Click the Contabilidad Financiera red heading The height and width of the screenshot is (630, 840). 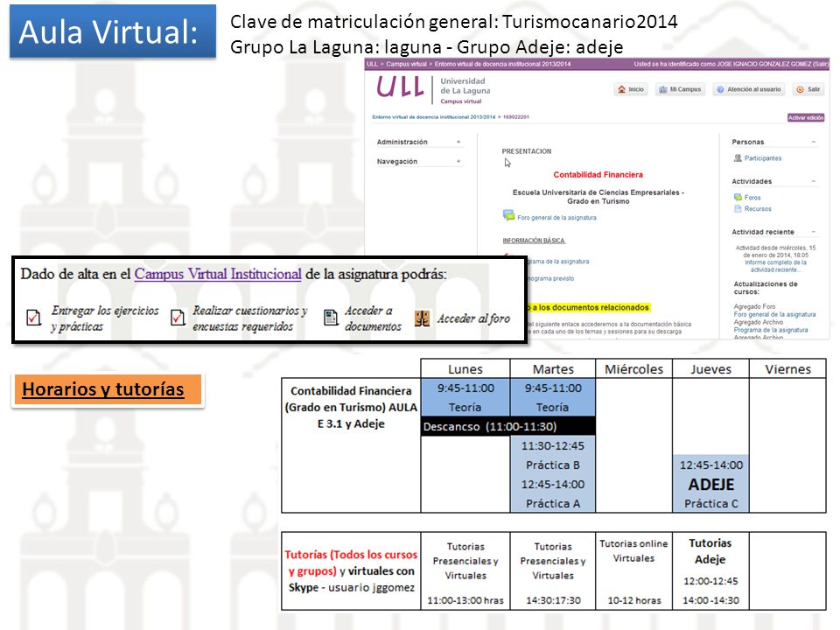598,175
